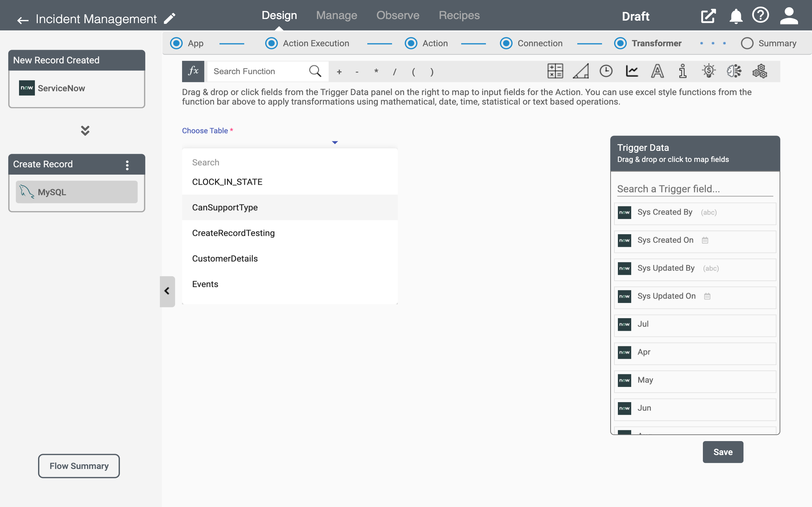
Task: Select the Events table option
Action: [205, 284]
